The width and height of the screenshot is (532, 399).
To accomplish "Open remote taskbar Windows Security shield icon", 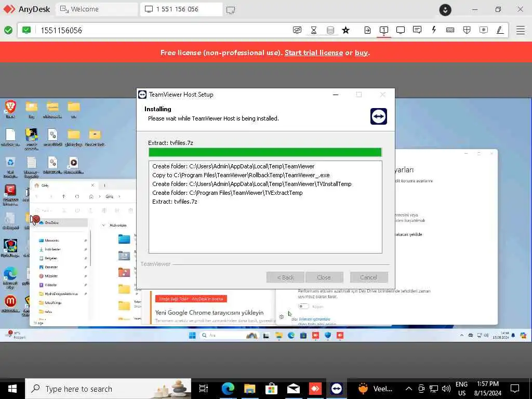I will (328, 336).
